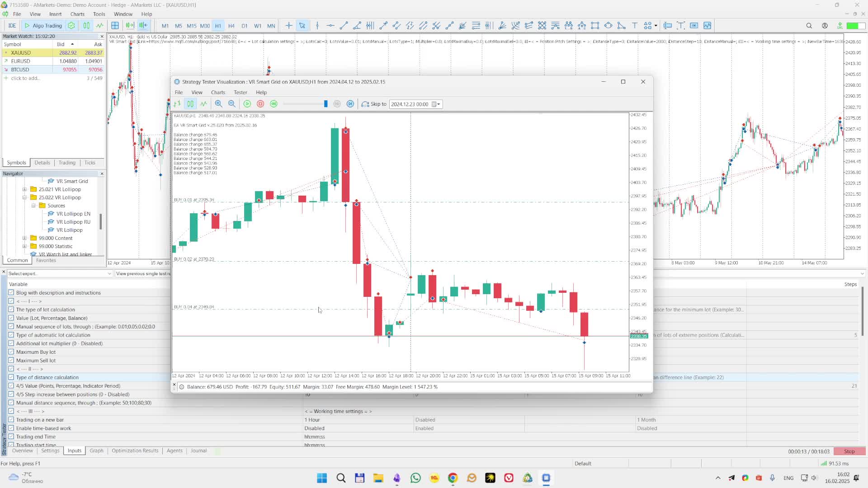Image resolution: width=868 pixels, height=488 pixels.
Task: Stop visual testing with the red stop button
Action: pyautogui.click(x=260, y=104)
